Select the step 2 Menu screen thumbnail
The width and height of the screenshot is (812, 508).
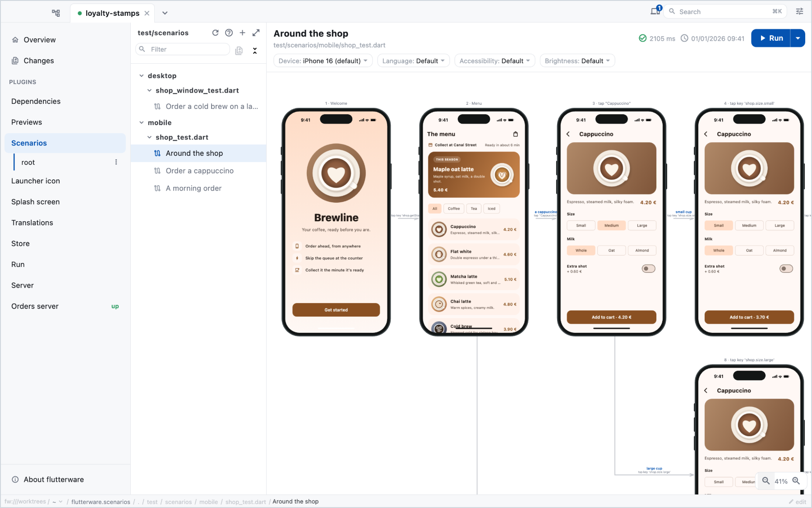pyautogui.click(x=474, y=222)
